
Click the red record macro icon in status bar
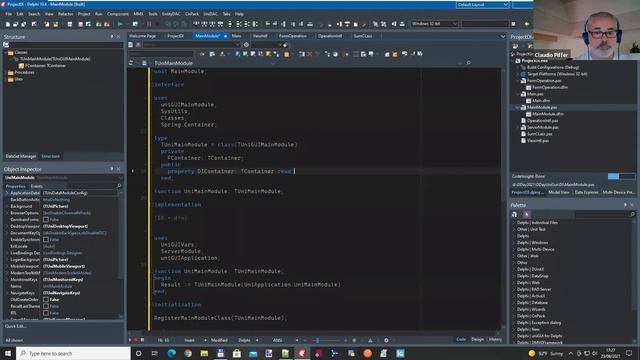[136, 340]
